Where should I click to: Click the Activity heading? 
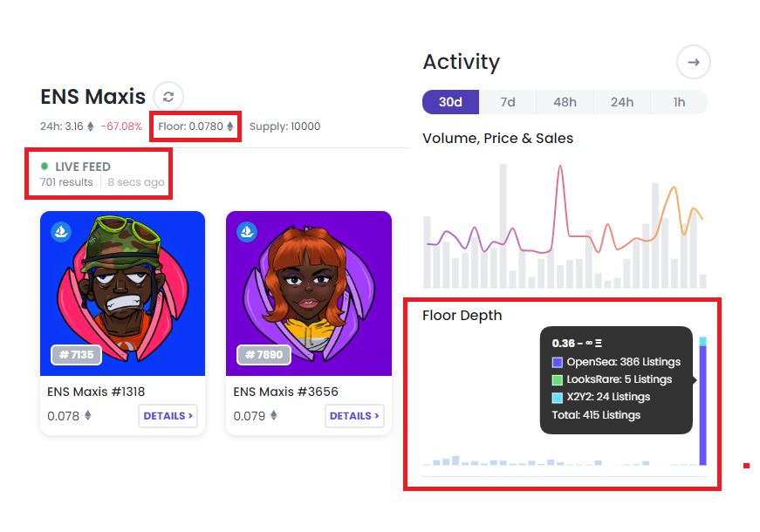(x=461, y=62)
